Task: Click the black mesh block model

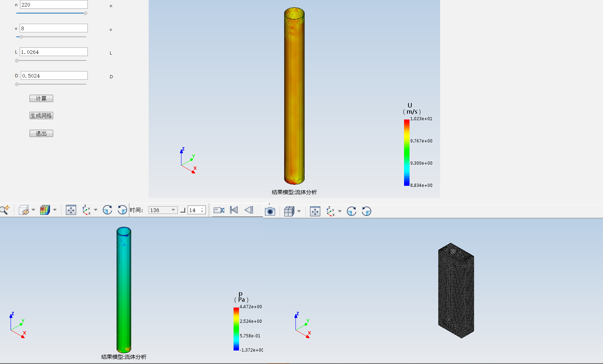Action: [x=456, y=290]
